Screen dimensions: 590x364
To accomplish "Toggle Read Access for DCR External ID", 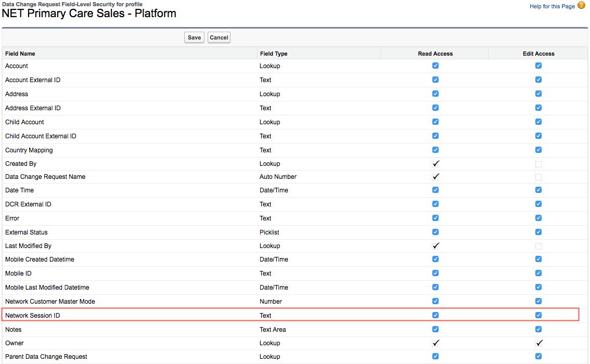I will pos(435,204).
